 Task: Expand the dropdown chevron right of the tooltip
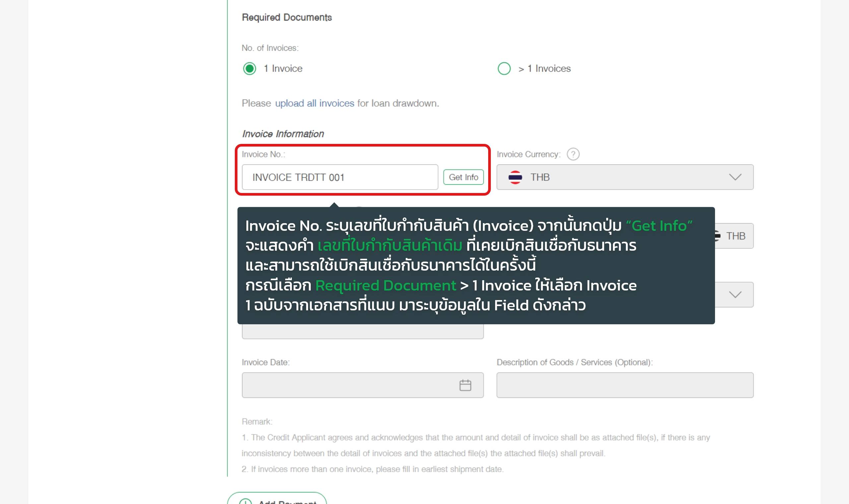(735, 294)
